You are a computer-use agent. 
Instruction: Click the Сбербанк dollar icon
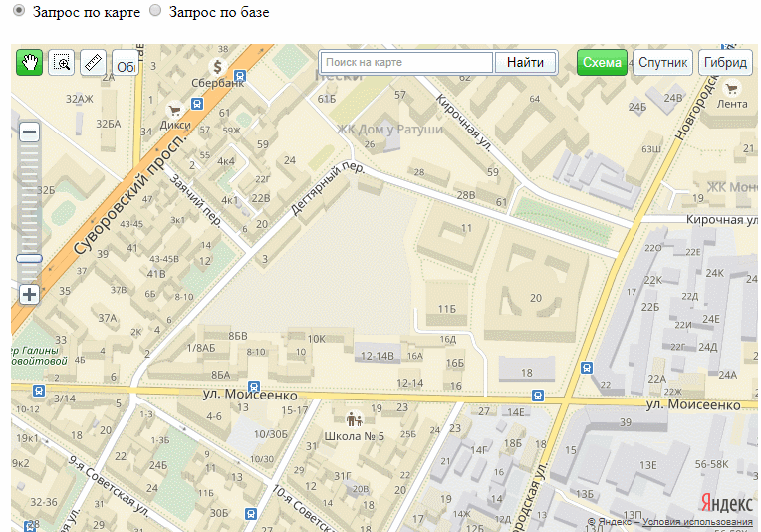[217, 66]
